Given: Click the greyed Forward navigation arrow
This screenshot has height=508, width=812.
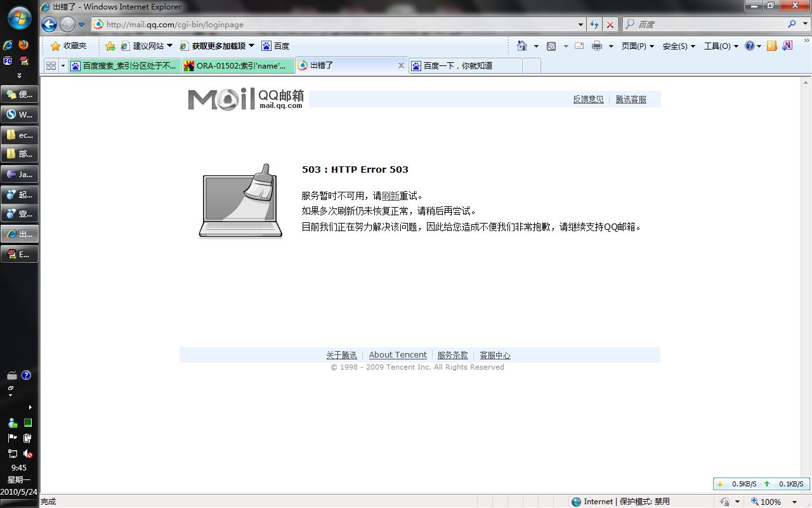Looking at the screenshot, I should click(67, 24).
